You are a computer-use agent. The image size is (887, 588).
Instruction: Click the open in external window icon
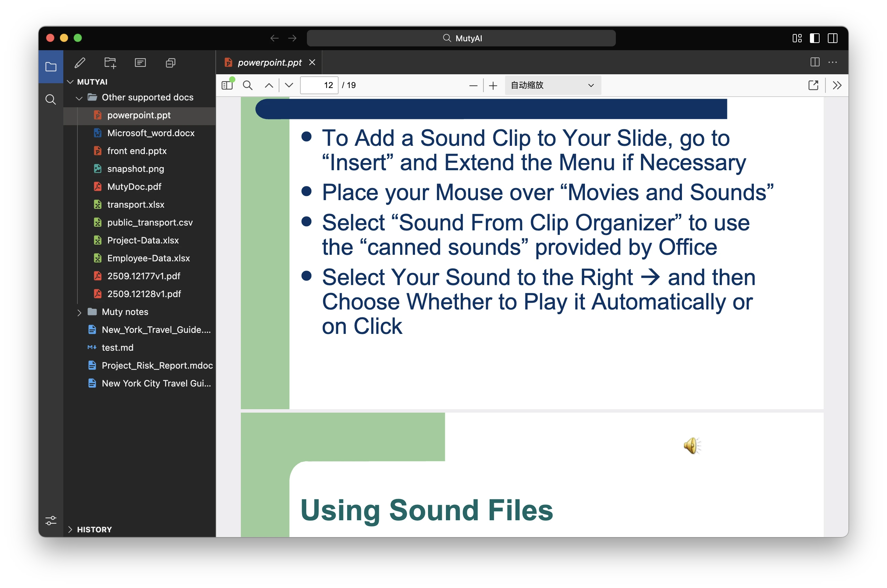tap(813, 85)
